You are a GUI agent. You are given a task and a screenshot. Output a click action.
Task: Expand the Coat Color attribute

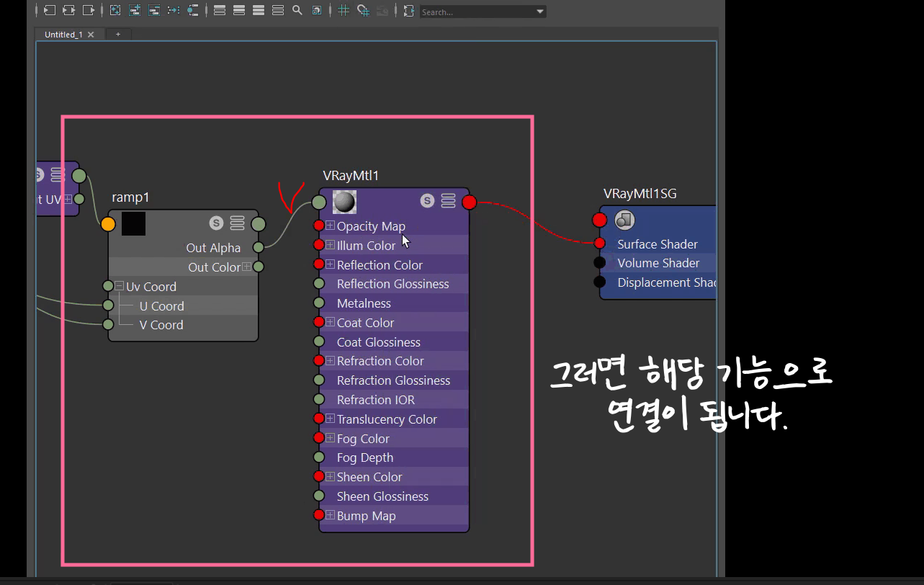(x=330, y=322)
